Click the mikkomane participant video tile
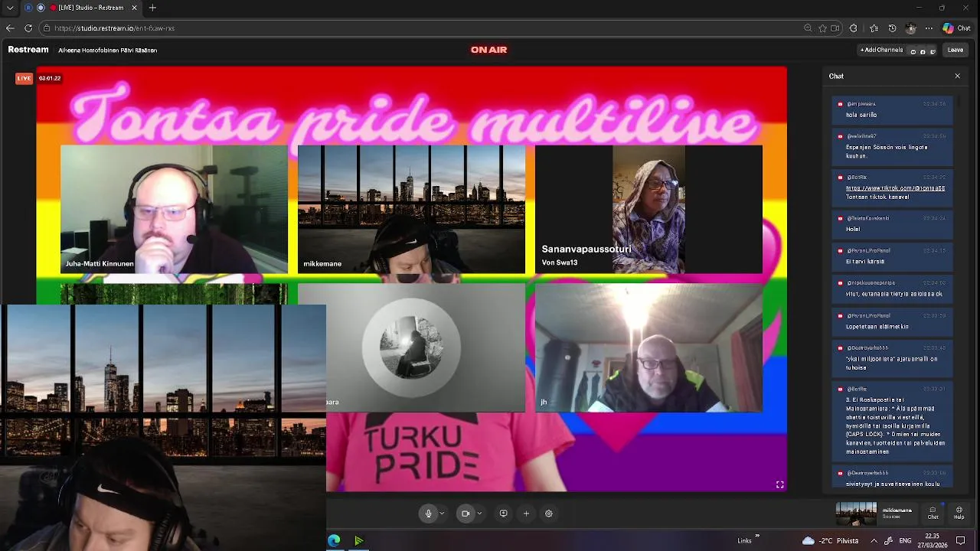Image resolution: width=980 pixels, height=551 pixels. pos(411,209)
